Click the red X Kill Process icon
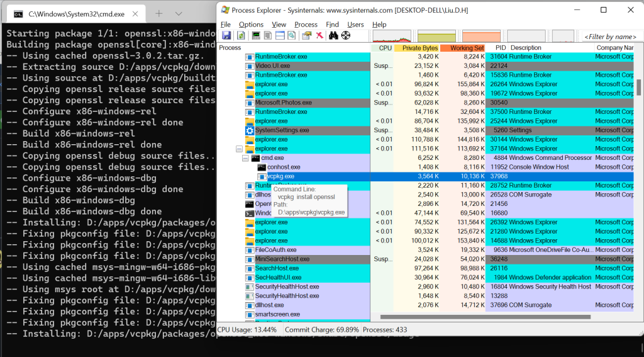Image resolution: width=644 pixels, height=357 pixels. point(319,36)
